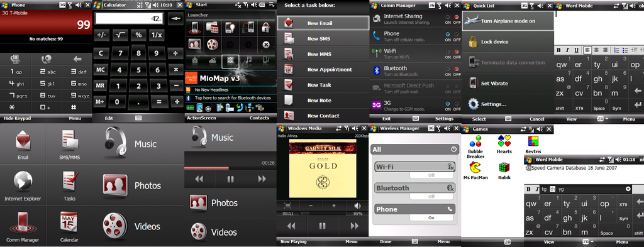Click the Garnet Silk Gold album art
This screenshot has width=644, height=247.
[323, 168]
